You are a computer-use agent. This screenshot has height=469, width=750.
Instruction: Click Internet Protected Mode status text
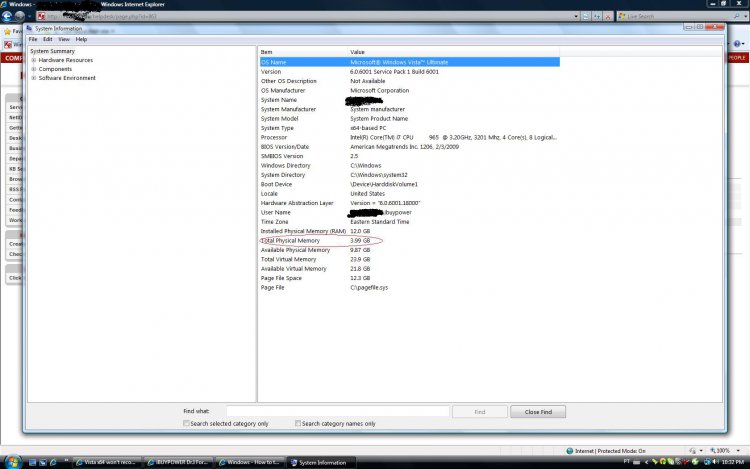610,451
